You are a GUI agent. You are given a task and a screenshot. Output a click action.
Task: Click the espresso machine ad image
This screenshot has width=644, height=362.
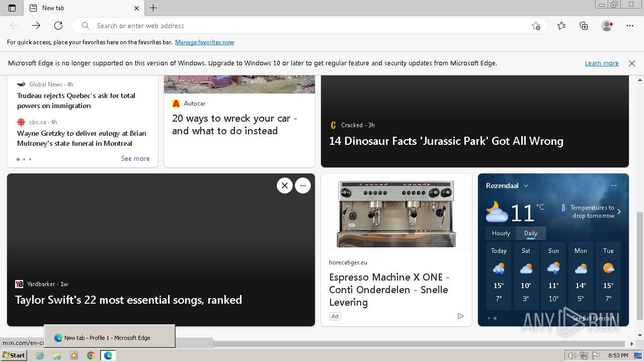(x=396, y=213)
